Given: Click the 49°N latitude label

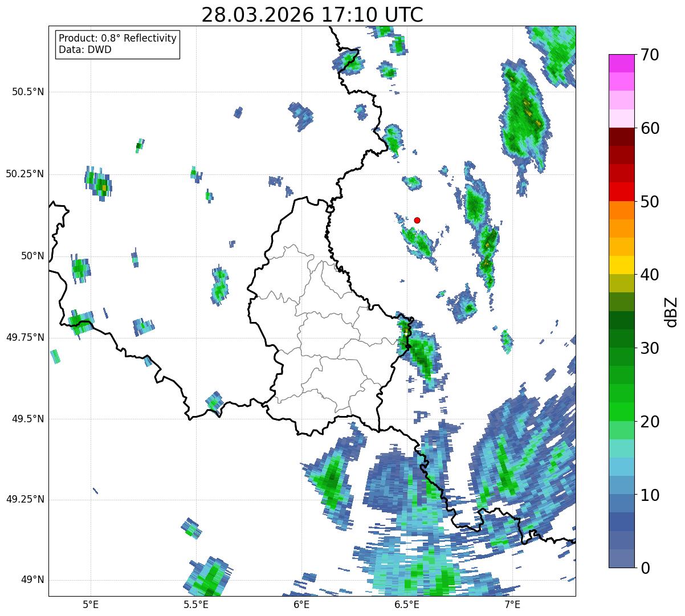Looking at the screenshot, I should [x=32, y=580].
